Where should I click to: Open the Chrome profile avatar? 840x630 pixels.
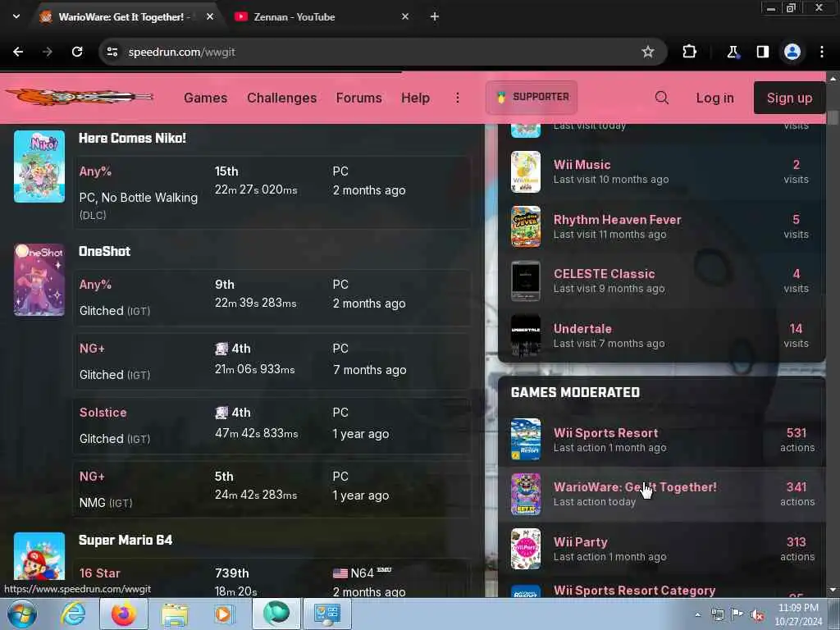coord(792,52)
